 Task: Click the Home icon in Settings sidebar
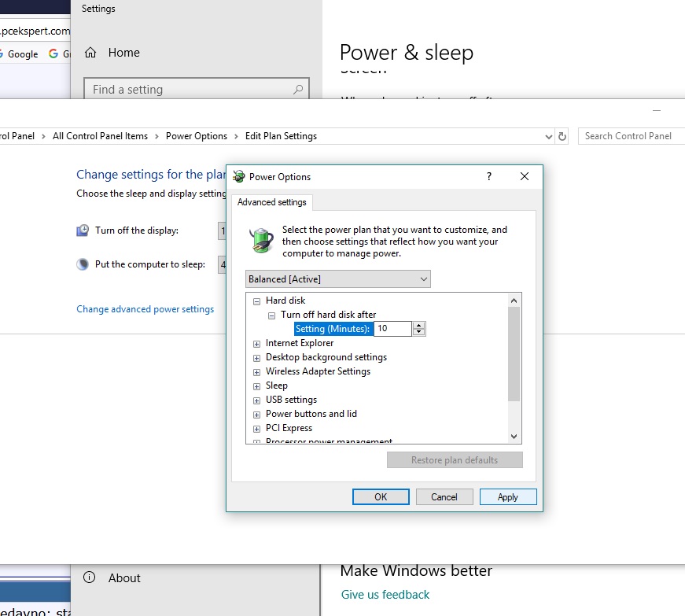[x=90, y=53]
